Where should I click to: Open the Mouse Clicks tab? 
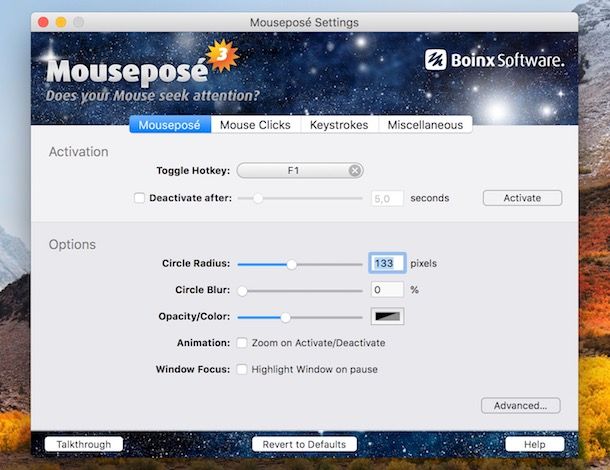(255, 125)
